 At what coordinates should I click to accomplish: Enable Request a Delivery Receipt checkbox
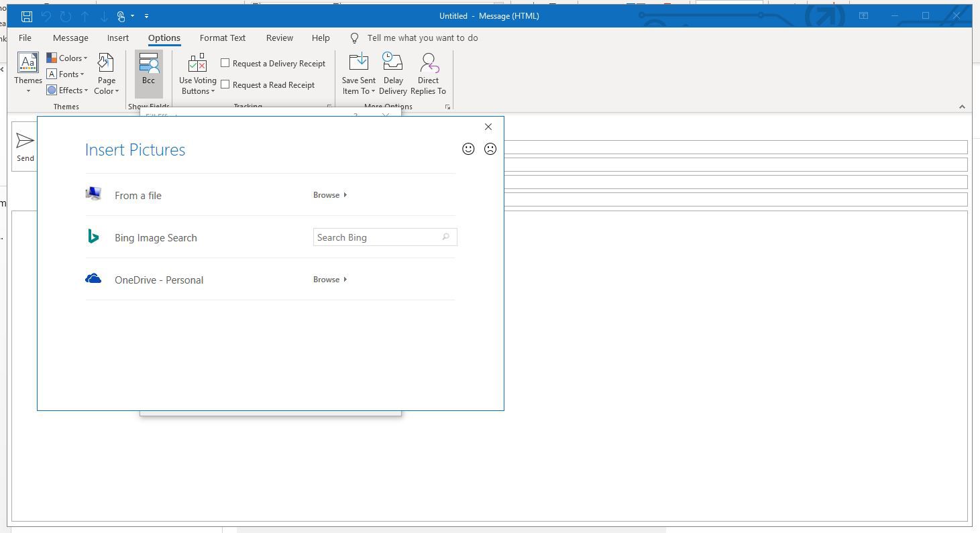pos(225,63)
